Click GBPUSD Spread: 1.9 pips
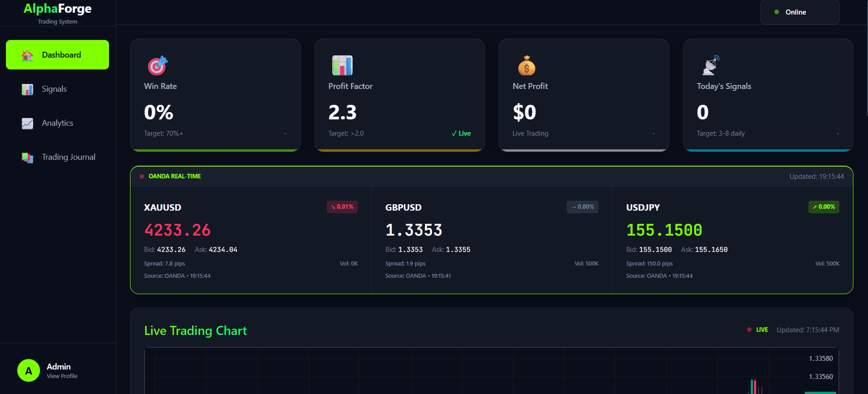868x394 pixels. [405, 264]
